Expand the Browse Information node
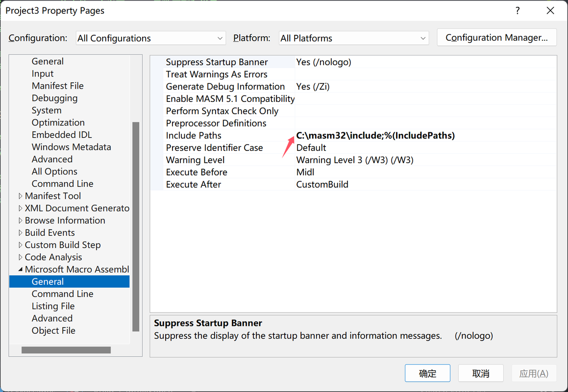Viewport: 568px width, 392px height. 20,220
